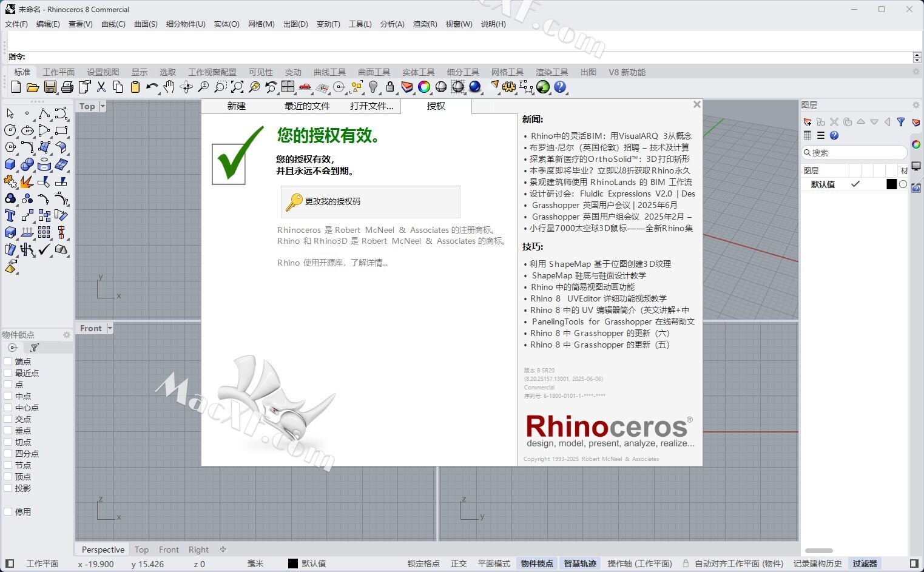Viewport: 924px width, 572px height.
Task: Click the Zoom window icon
Action: 220,87
